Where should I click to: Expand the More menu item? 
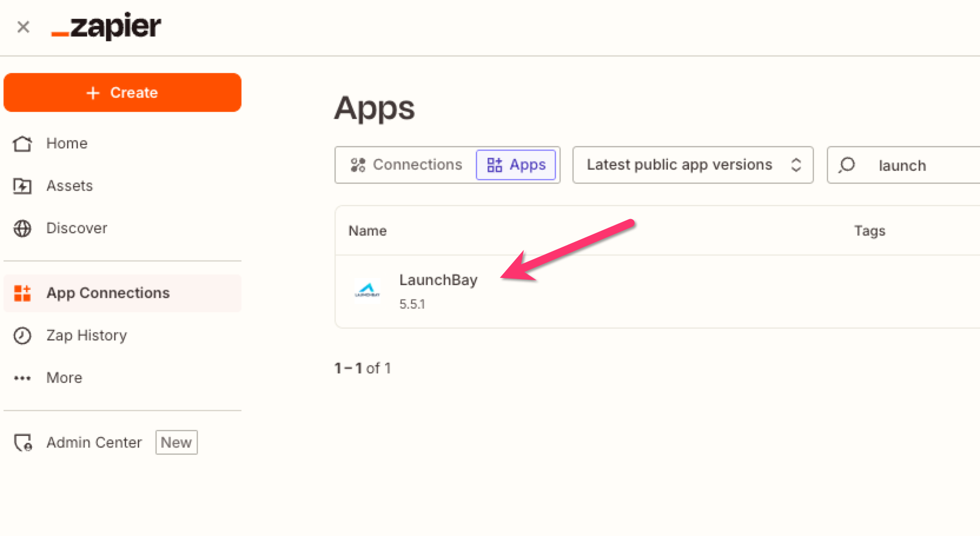coord(64,378)
